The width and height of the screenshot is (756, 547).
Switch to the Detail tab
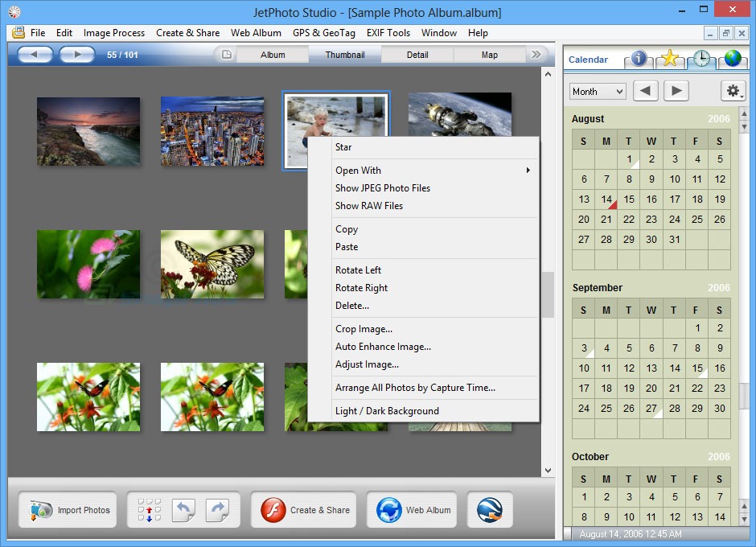[x=417, y=54]
